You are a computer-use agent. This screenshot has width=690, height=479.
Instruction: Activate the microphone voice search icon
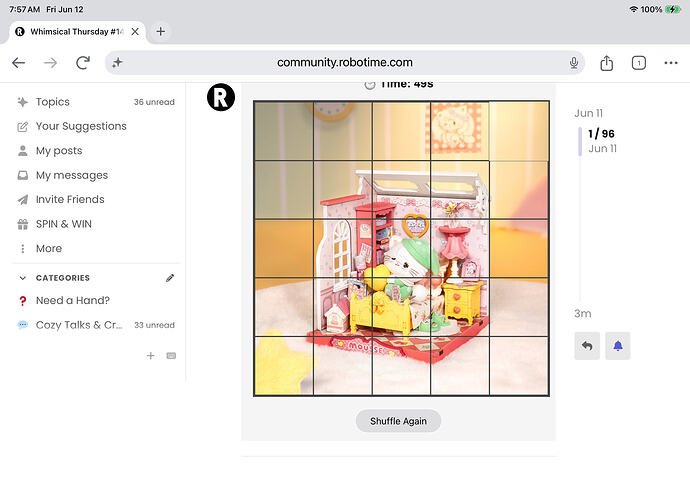click(574, 63)
